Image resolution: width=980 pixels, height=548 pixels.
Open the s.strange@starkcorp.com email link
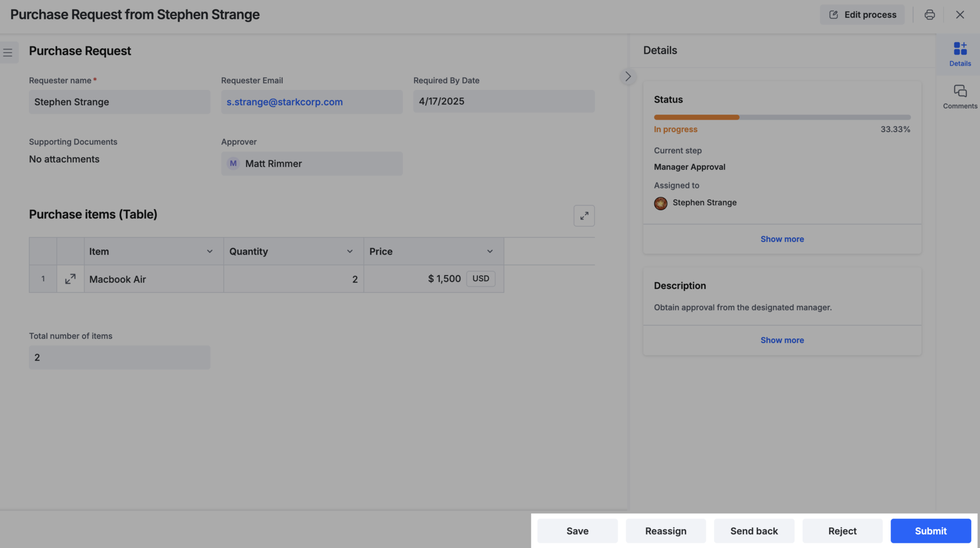click(x=285, y=102)
